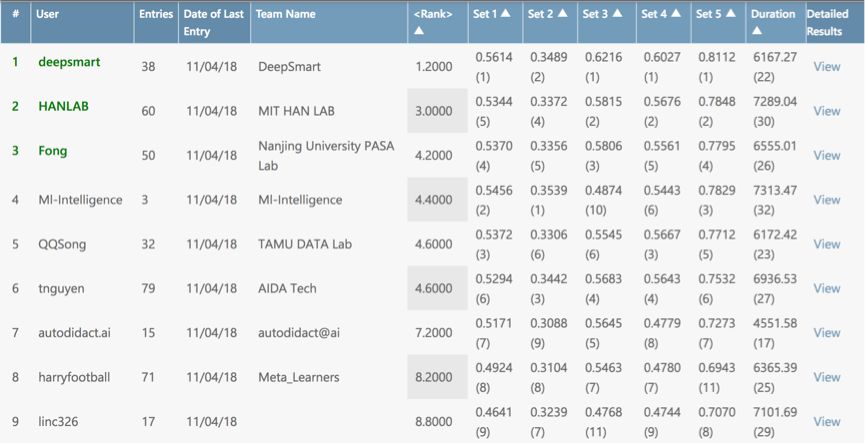Viewport: 865px width, 444px height.
Task: View detailed results for autodidact.ai
Action: click(826, 333)
